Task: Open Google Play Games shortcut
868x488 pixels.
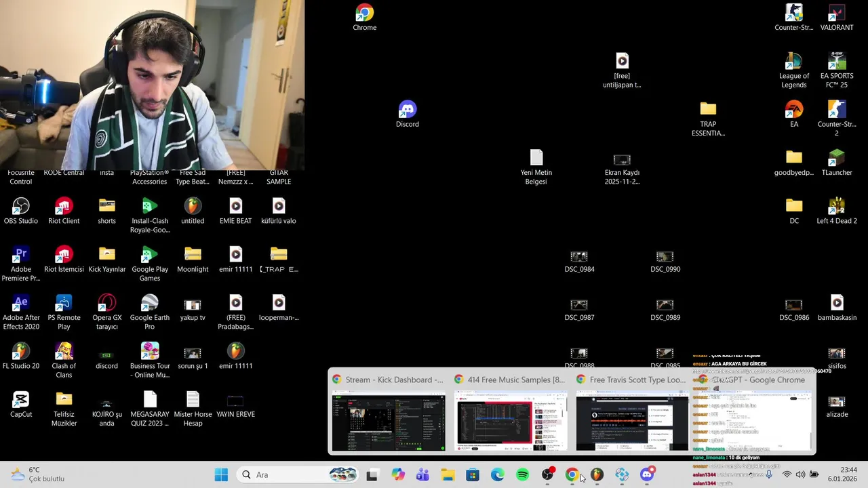Action: click(x=150, y=264)
